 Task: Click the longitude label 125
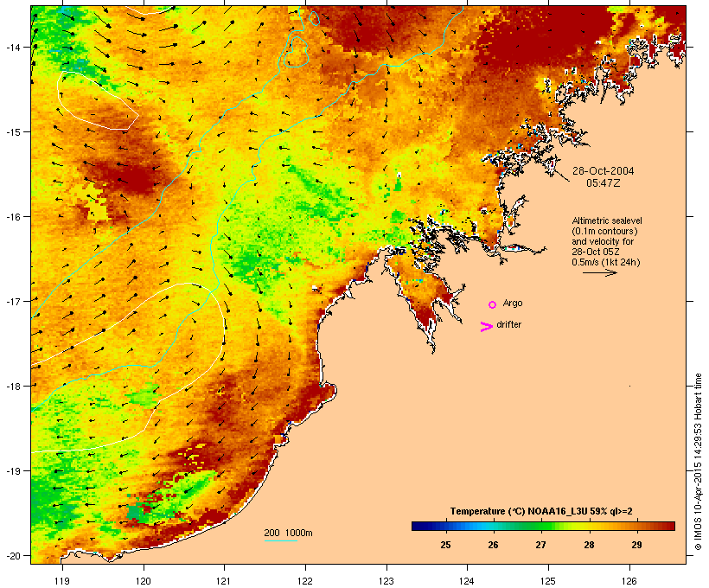pyautogui.click(x=548, y=581)
